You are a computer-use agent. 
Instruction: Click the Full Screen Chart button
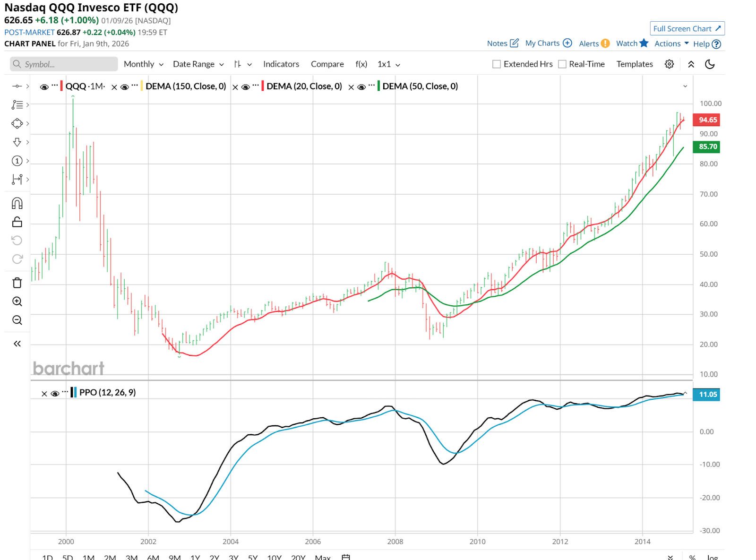click(687, 29)
